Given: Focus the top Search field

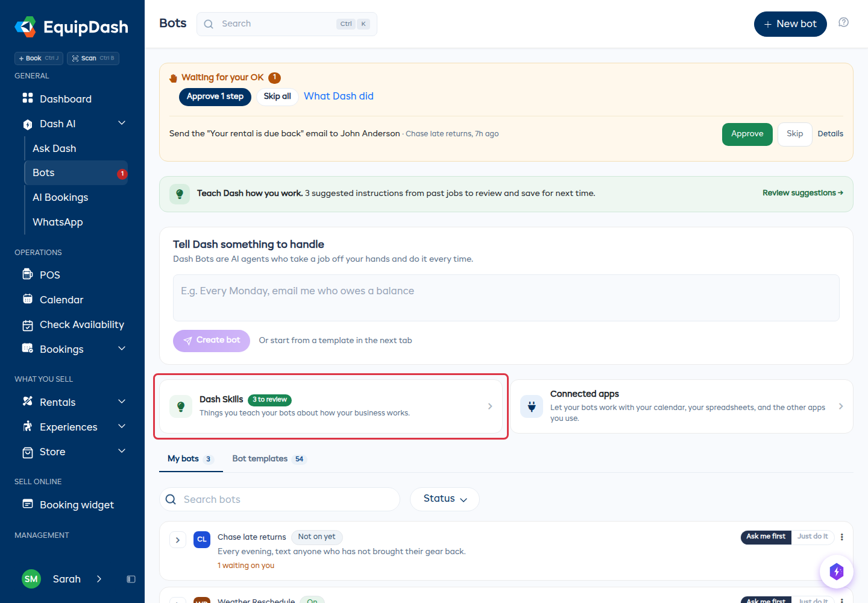Looking at the screenshot, I should point(287,24).
